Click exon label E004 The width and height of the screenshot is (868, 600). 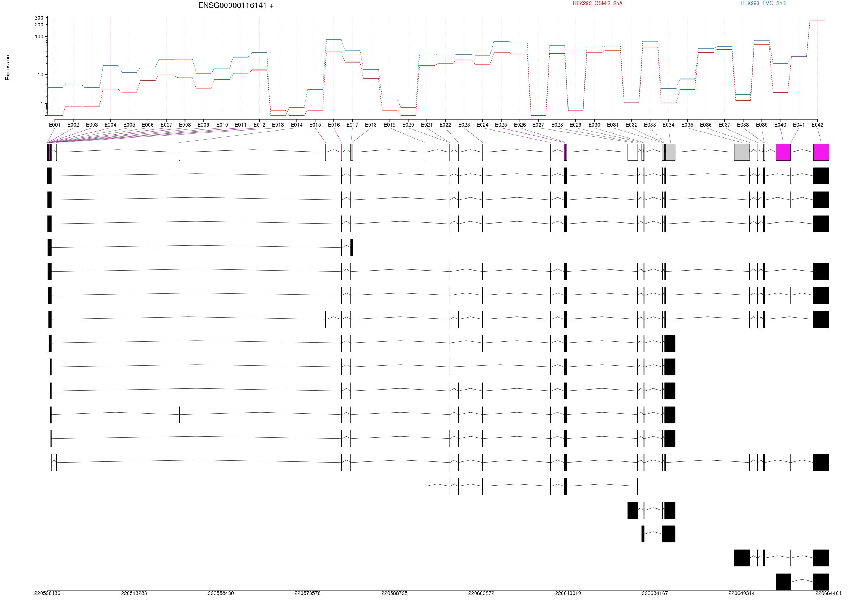pyautogui.click(x=111, y=125)
